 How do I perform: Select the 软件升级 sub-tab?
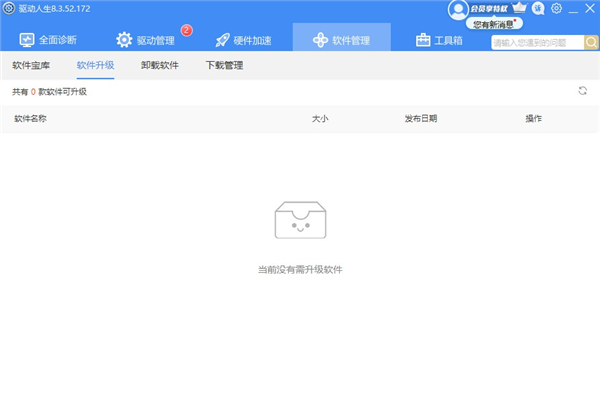click(95, 65)
